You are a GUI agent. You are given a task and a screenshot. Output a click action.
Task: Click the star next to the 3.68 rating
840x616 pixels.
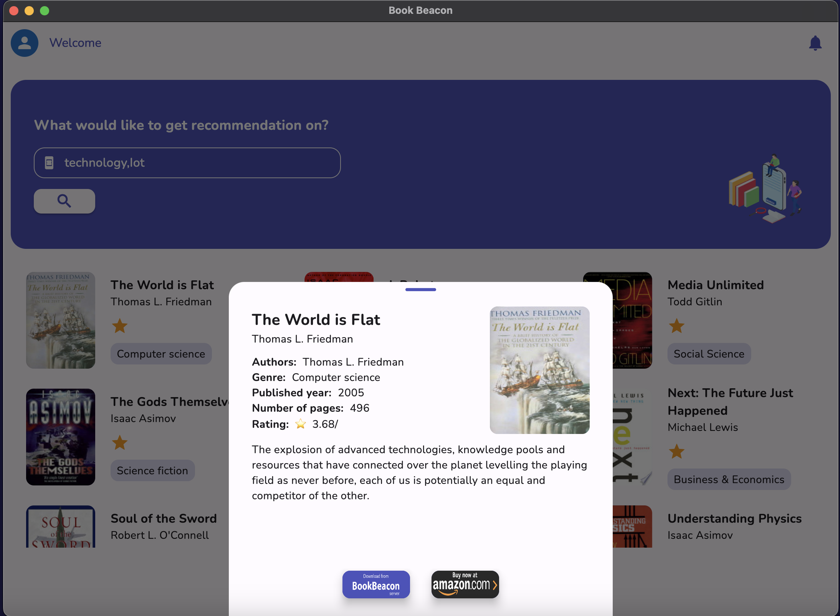click(x=301, y=424)
